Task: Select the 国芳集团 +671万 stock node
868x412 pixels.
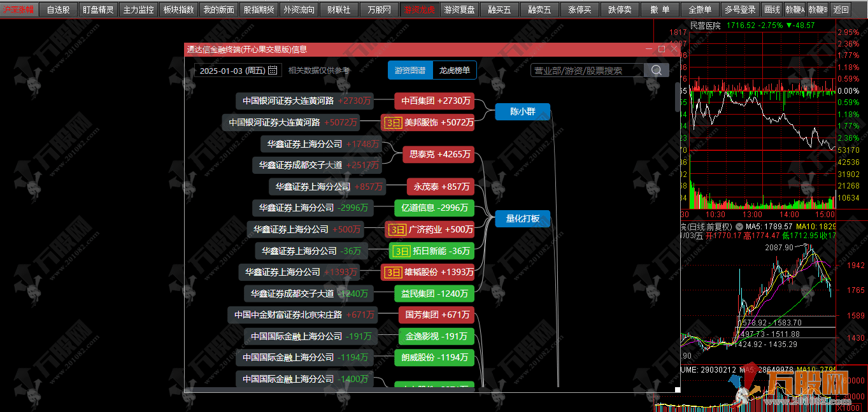Action: [x=437, y=315]
